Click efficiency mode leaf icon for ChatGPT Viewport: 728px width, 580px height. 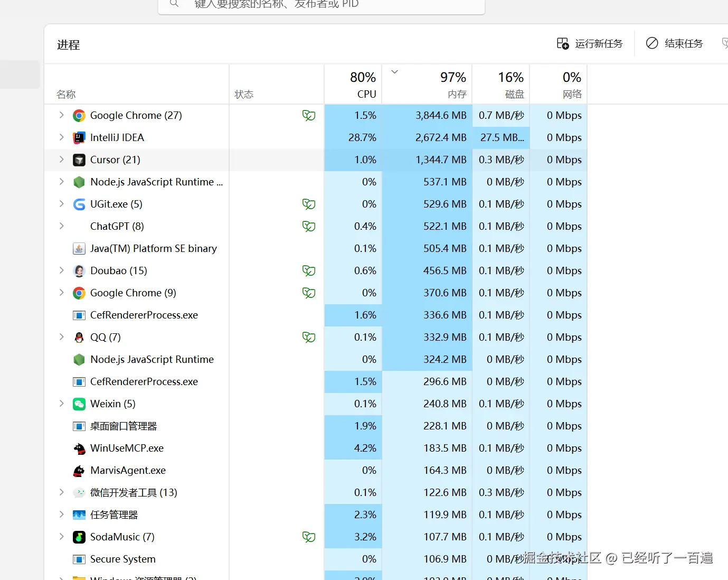point(309,226)
